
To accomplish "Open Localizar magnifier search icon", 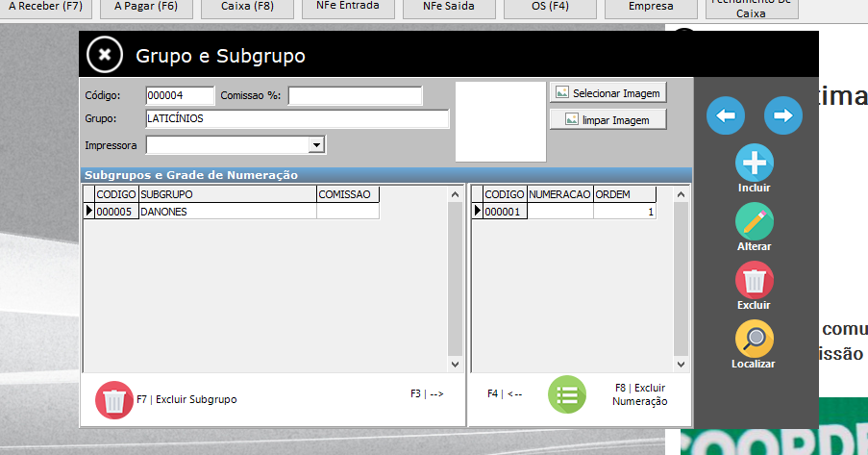I will pyautogui.click(x=755, y=339).
